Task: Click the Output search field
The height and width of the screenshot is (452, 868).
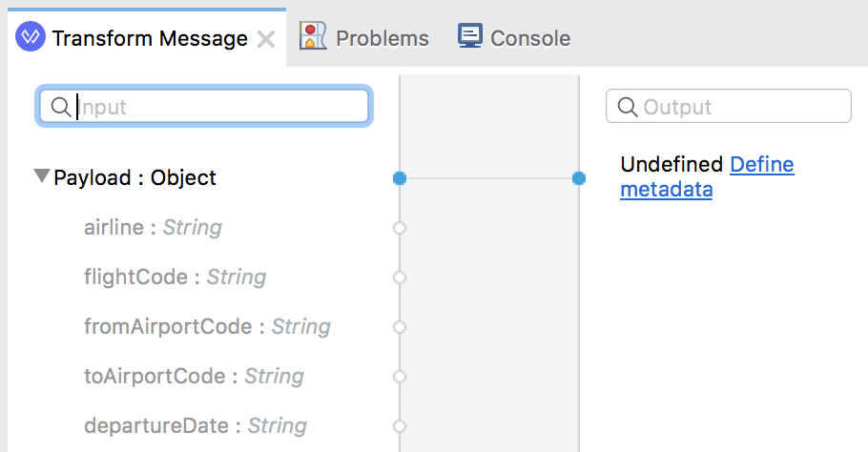Action: click(x=729, y=106)
